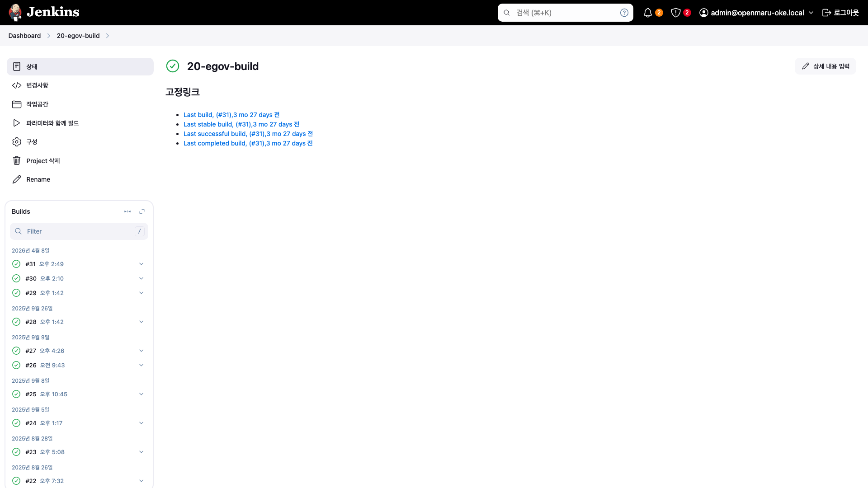Viewport: 868px width, 488px height.
Task: Open dropdown chevron for build #28
Action: 141,322
